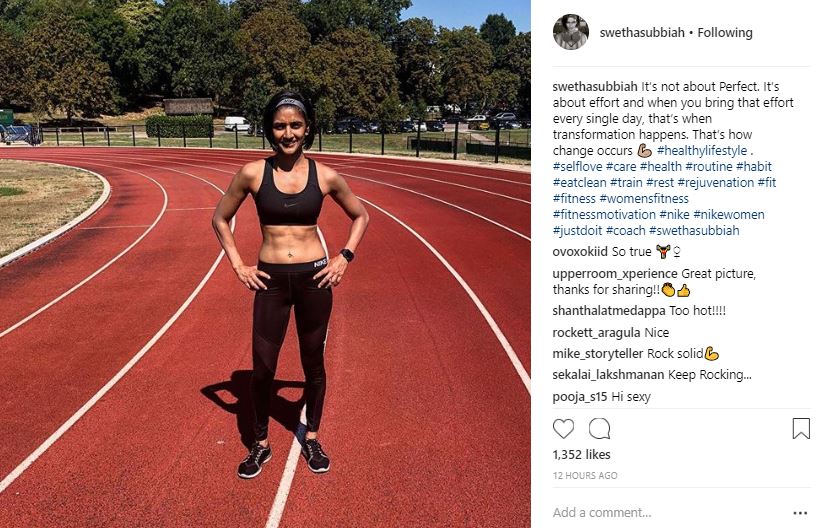Screen dimensions: 816x528
Task: Like the post with heart icon
Action: coord(563,429)
